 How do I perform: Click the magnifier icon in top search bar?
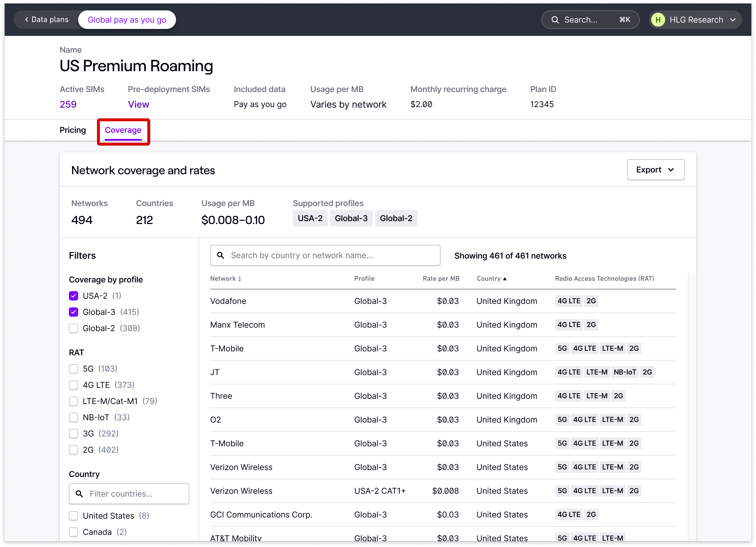click(555, 20)
